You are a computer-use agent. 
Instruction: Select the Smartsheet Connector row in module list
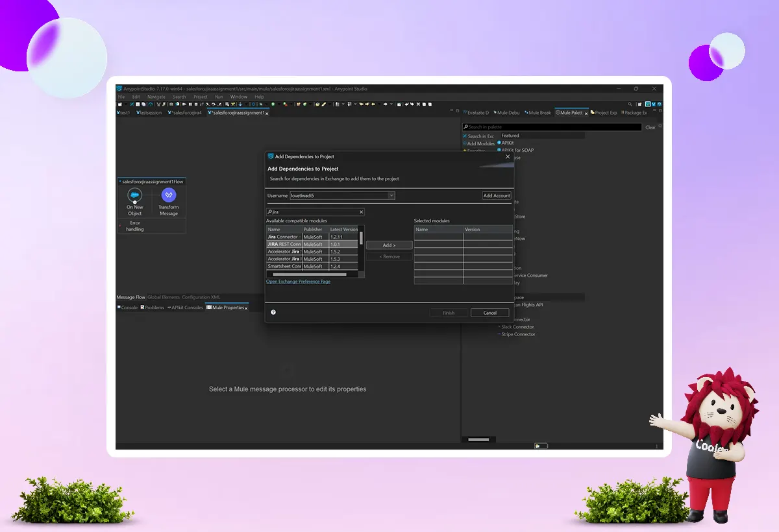(x=312, y=266)
